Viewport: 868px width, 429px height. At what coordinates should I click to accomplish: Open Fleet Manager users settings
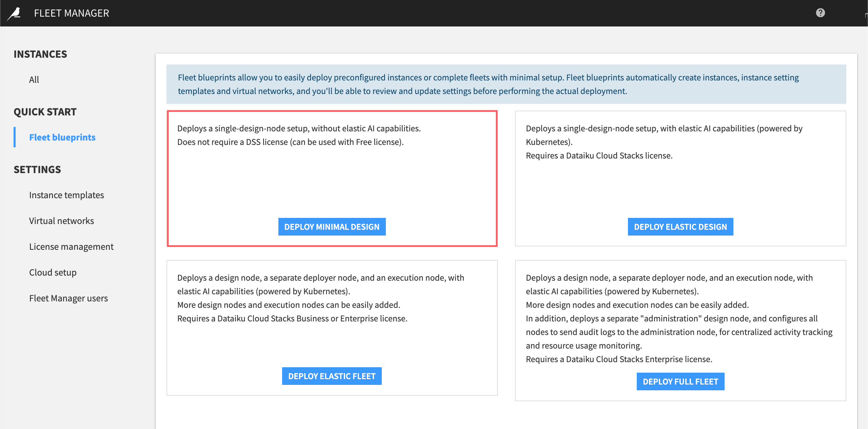pyautogui.click(x=68, y=298)
